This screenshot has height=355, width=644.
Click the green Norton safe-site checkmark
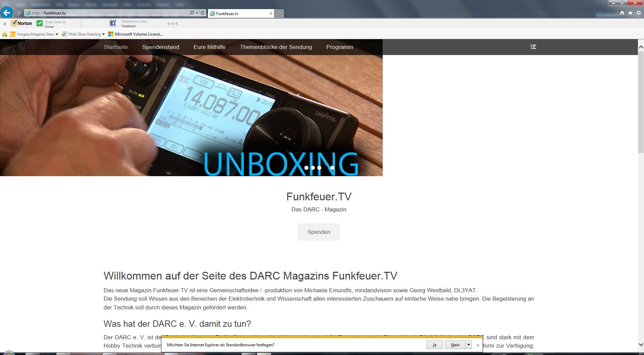40,23
